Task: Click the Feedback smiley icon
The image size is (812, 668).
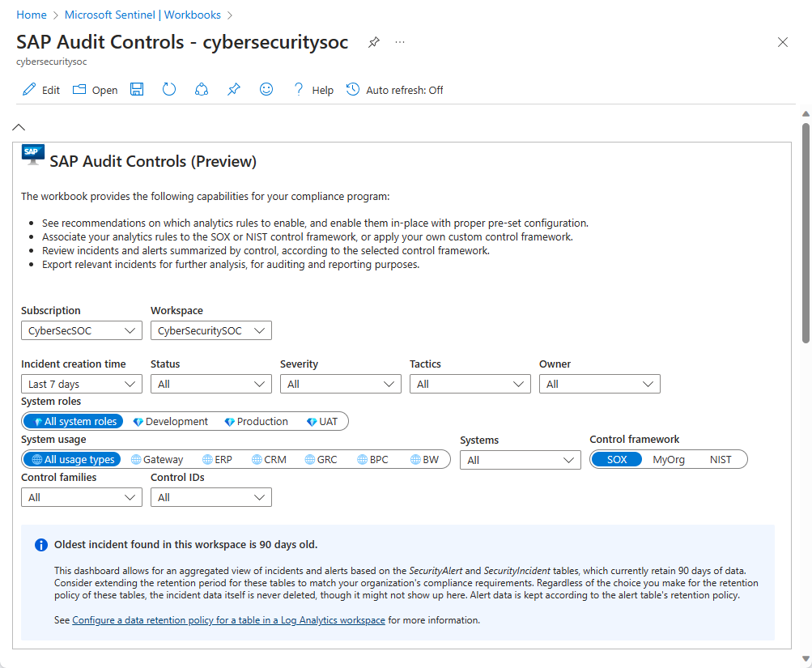Action: 266,90
